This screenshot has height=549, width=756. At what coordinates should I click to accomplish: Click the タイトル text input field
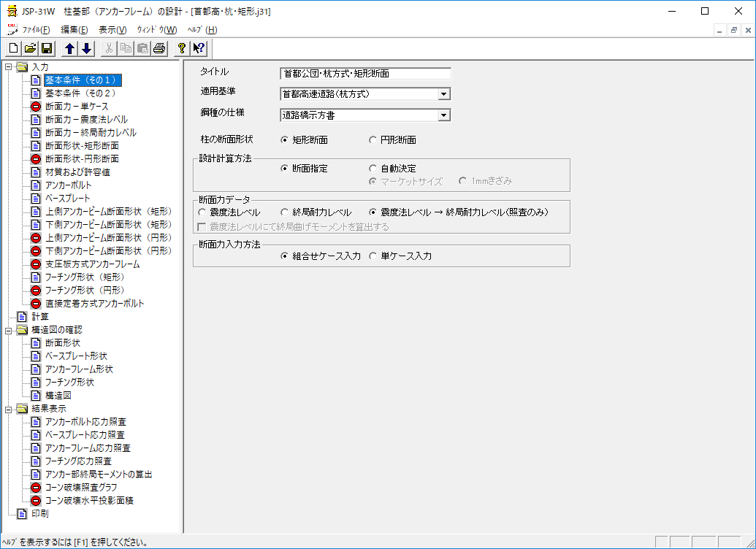(x=365, y=74)
